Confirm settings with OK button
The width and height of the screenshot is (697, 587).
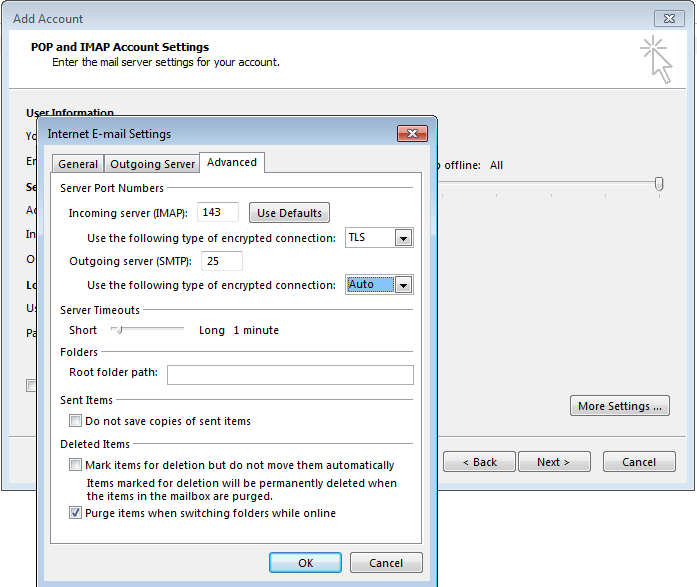point(306,563)
